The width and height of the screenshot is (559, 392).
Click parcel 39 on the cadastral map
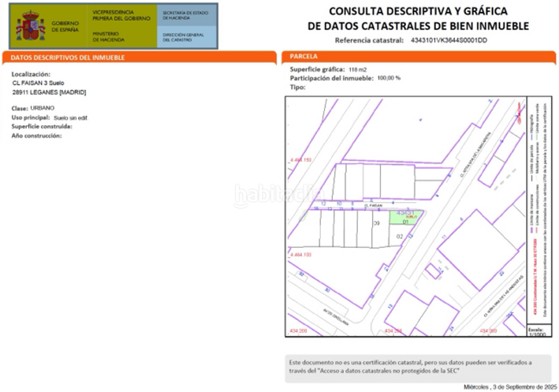point(377,224)
